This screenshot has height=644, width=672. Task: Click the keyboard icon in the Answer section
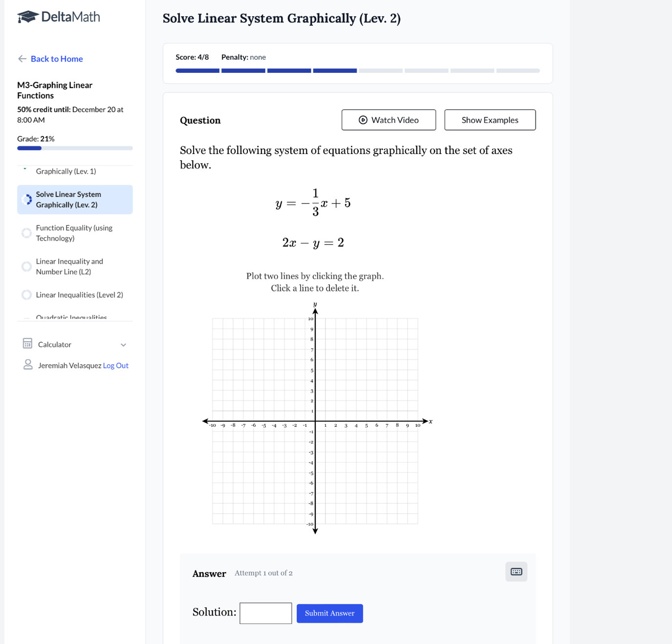(x=516, y=571)
